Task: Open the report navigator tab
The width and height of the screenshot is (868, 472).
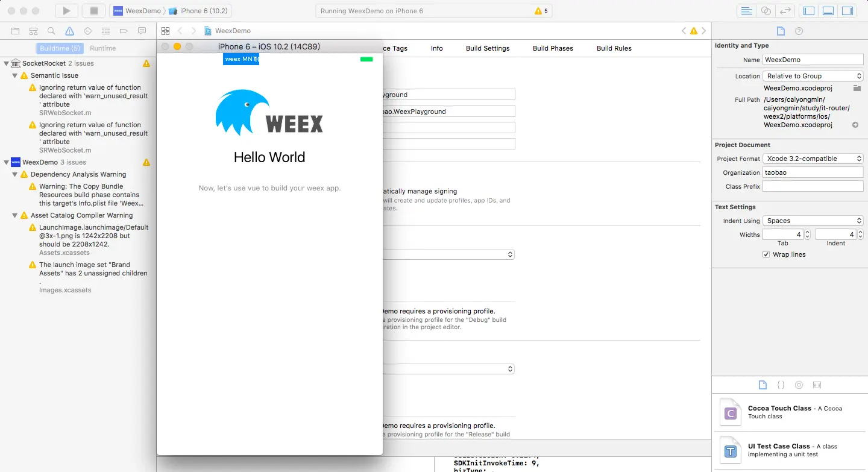Action: pos(142,31)
